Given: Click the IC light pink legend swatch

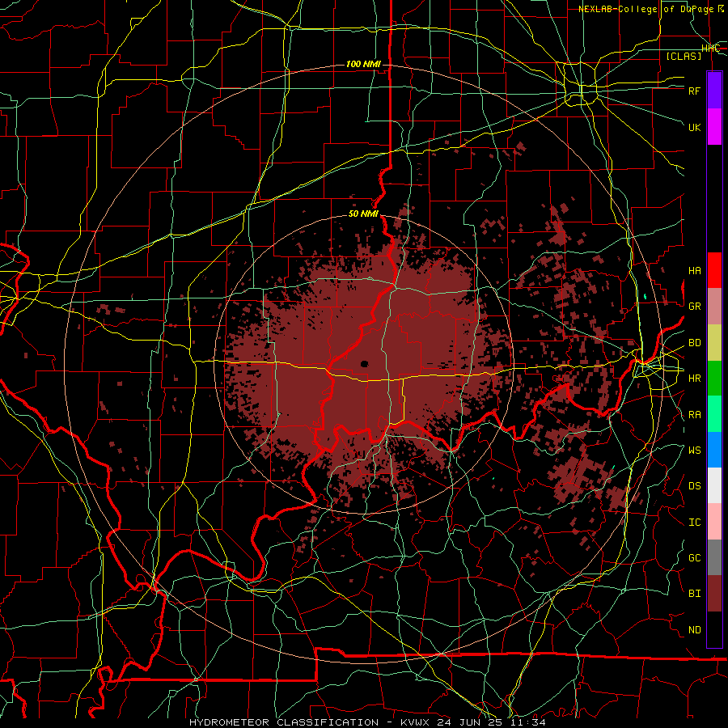Looking at the screenshot, I should pos(714,522).
